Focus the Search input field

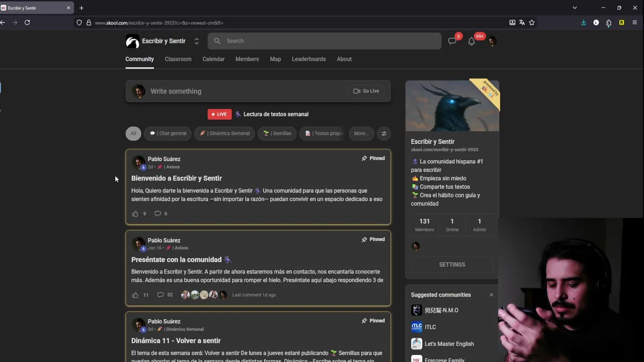(325, 41)
